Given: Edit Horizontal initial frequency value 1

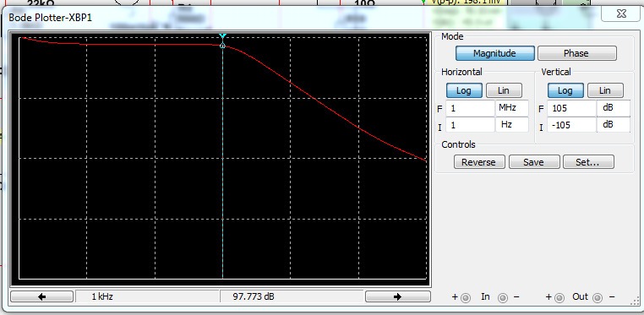Looking at the screenshot, I should click(x=470, y=125).
